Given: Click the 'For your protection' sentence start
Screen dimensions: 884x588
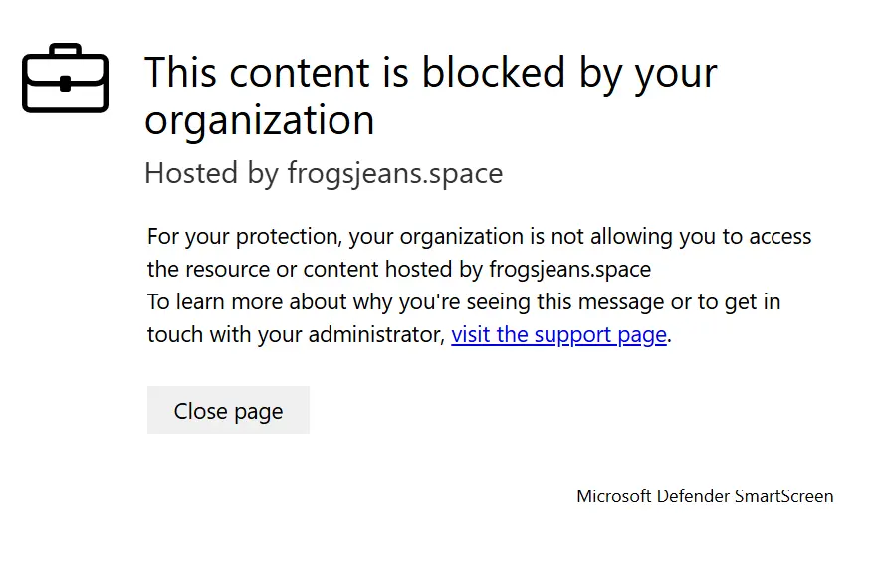Looking at the screenshot, I should tap(245, 237).
